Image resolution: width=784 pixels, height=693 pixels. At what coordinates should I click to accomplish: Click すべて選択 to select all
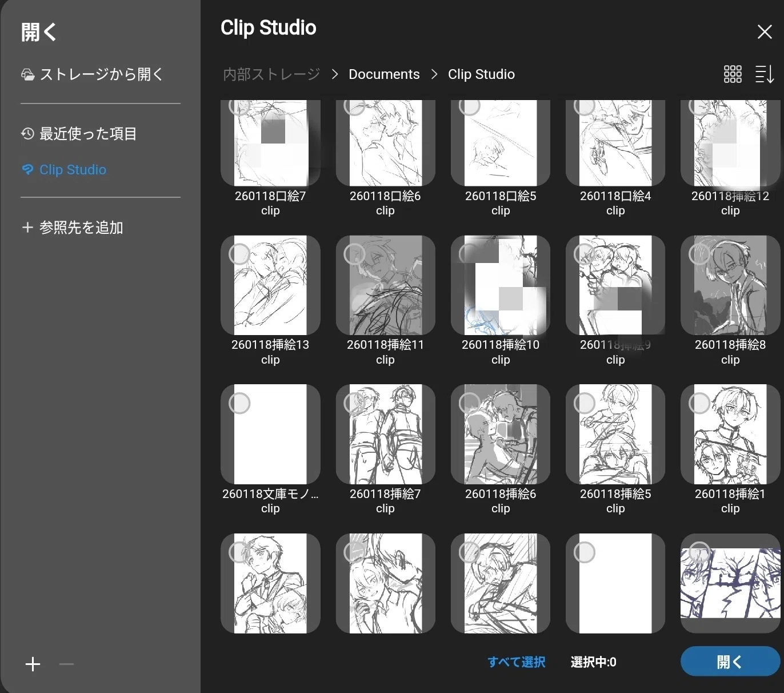(517, 662)
